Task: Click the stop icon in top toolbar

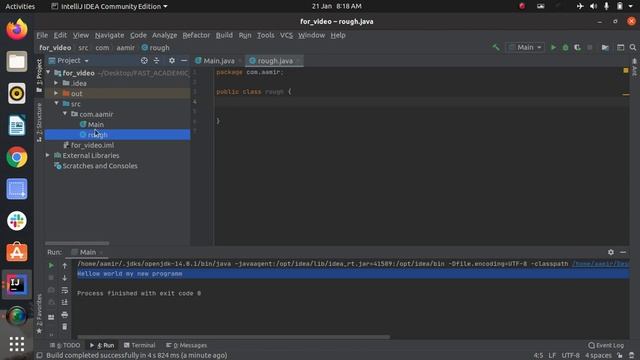Action: point(589,47)
